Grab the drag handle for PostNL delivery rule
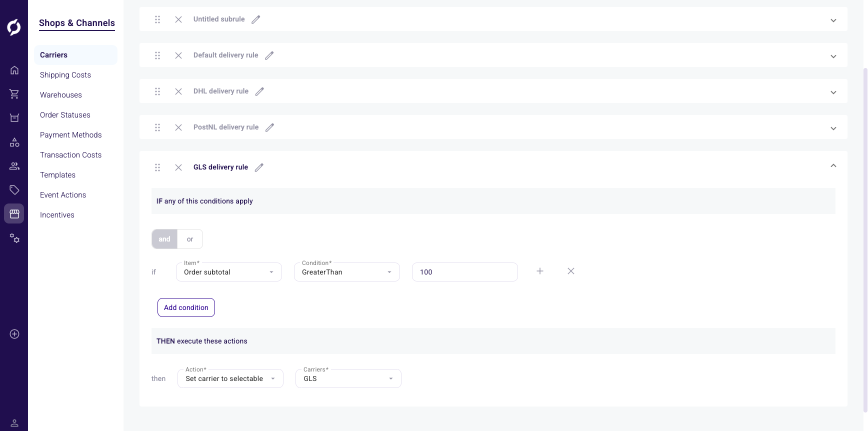This screenshot has width=868, height=431. [157, 127]
